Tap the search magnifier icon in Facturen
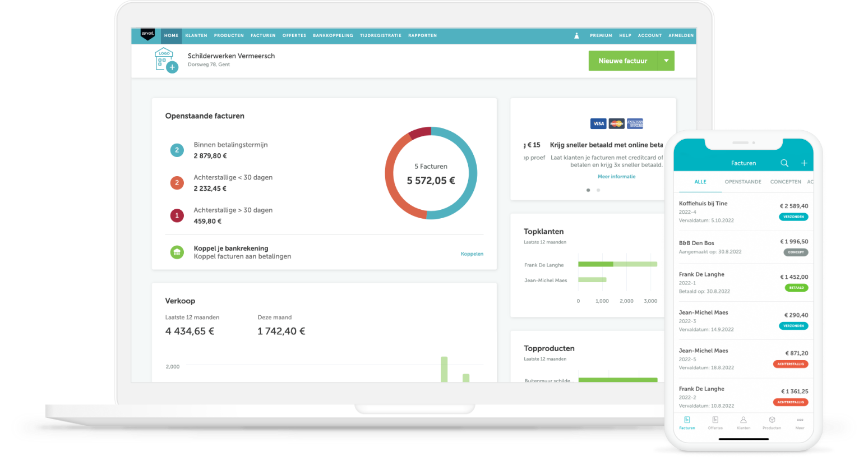Image resolution: width=868 pixels, height=460 pixels. pyautogui.click(x=784, y=163)
